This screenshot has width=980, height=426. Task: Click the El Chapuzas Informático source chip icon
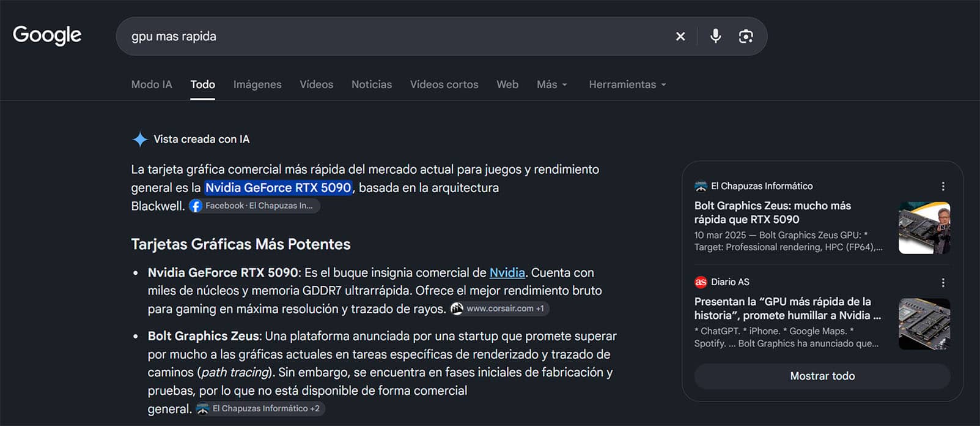(x=203, y=409)
